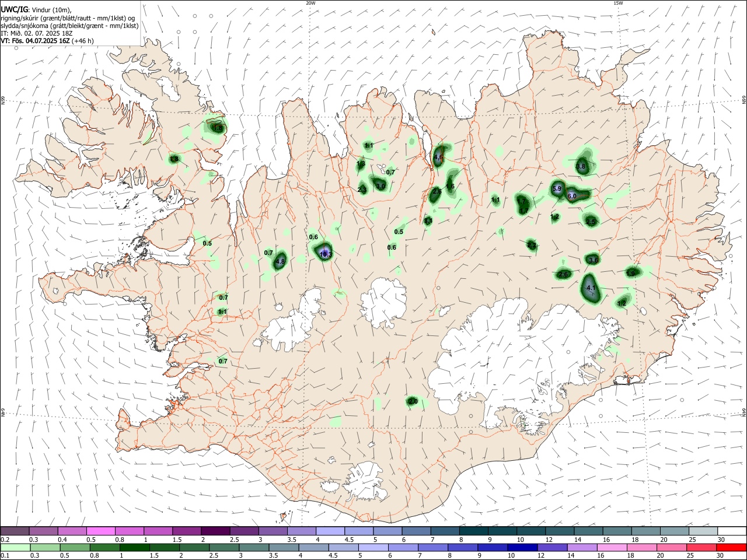Viewport: 747px width, 560px height.
Task: Click the 15W longitude label
Action: pyautogui.click(x=618, y=3)
